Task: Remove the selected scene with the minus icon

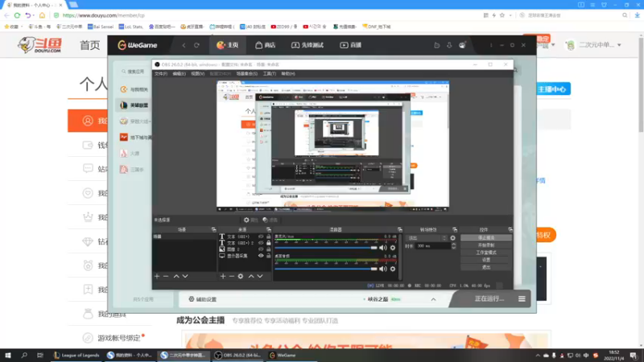Action: pos(166,276)
